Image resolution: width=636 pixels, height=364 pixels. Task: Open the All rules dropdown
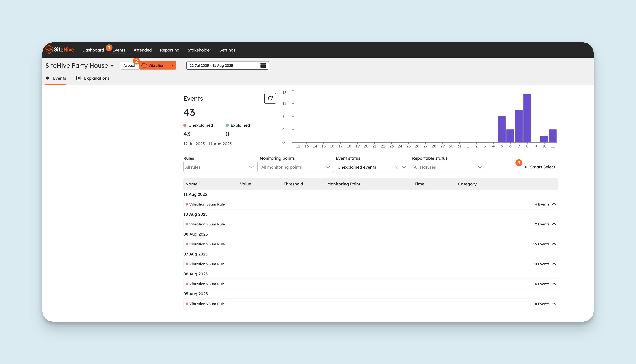220,167
